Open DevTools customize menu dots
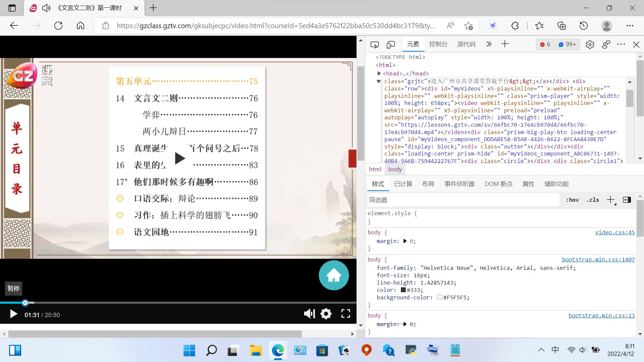The height and width of the screenshot is (362, 644). [621, 44]
